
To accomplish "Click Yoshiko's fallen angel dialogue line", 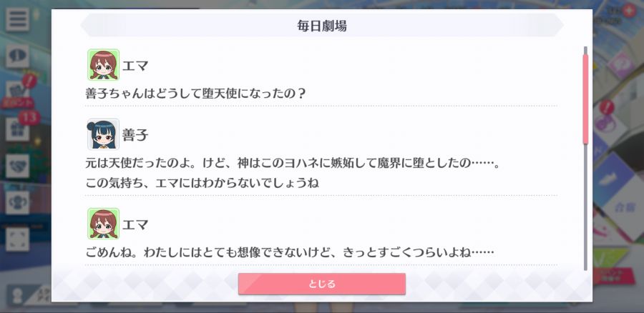I will pyautogui.click(x=292, y=173).
